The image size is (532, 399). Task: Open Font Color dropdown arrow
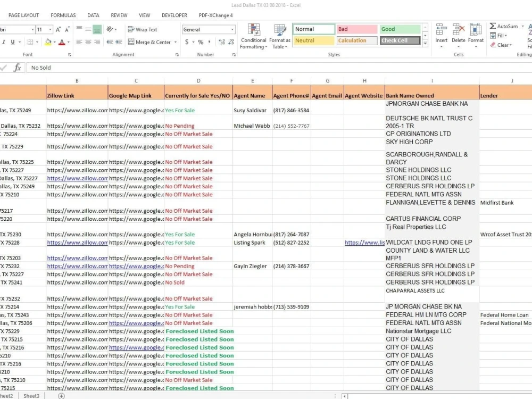(69, 42)
